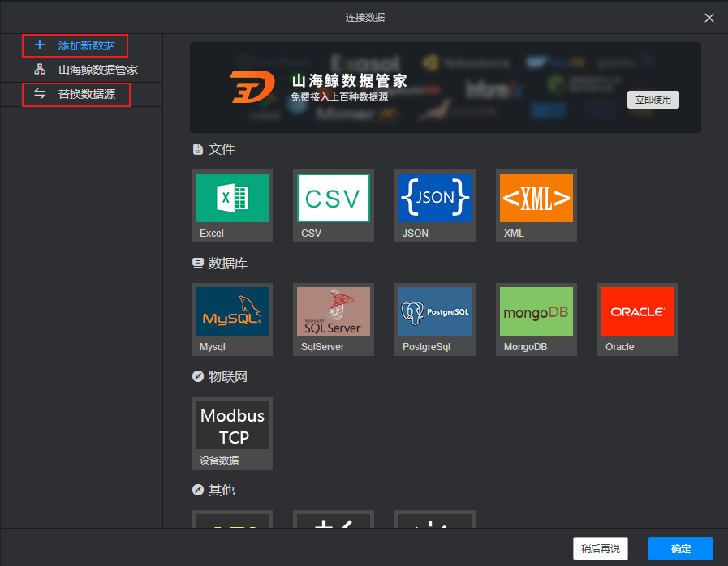This screenshot has width=728, height=566.
Task: Click the JSON caption text
Action: pyautogui.click(x=416, y=234)
